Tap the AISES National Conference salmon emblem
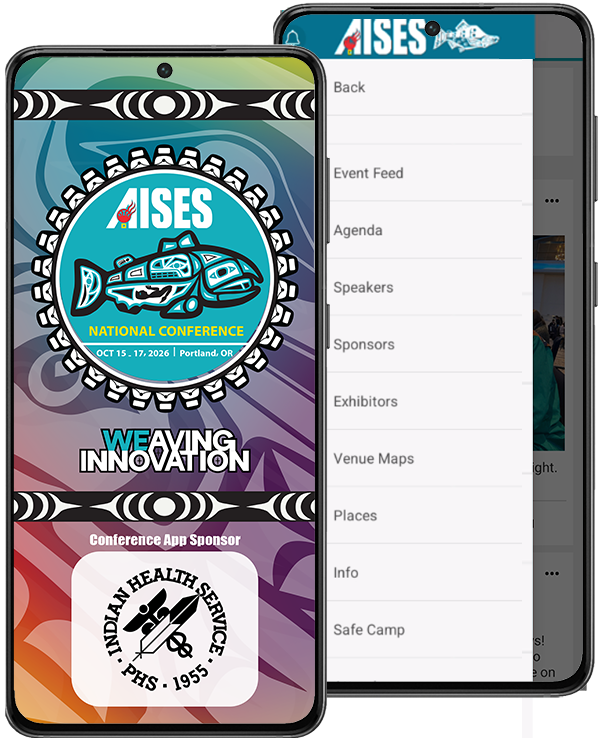The width and height of the screenshot is (600, 738). point(165,278)
